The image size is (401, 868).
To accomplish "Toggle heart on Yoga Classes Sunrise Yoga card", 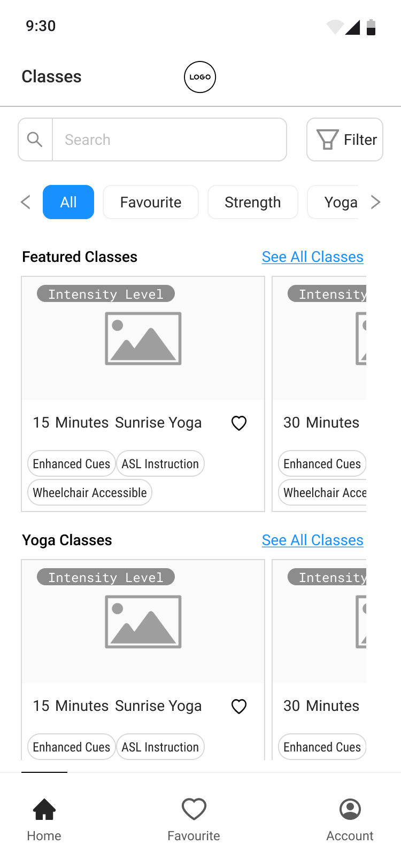I will pos(239,707).
